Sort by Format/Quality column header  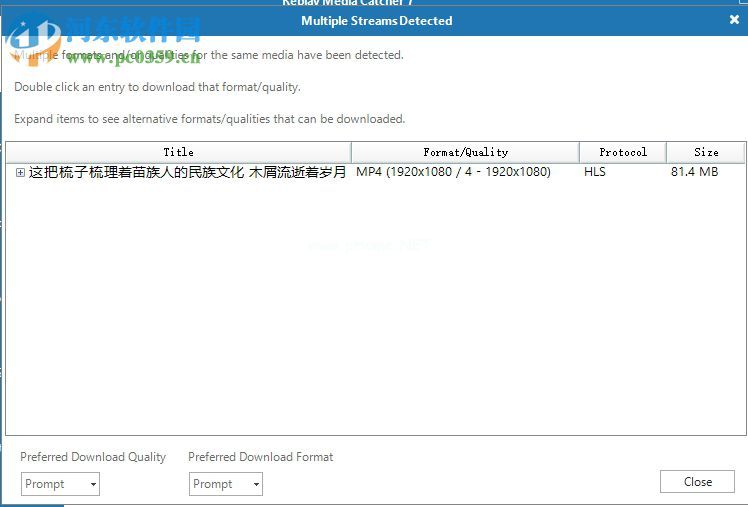pyautogui.click(x=466, y=152)
